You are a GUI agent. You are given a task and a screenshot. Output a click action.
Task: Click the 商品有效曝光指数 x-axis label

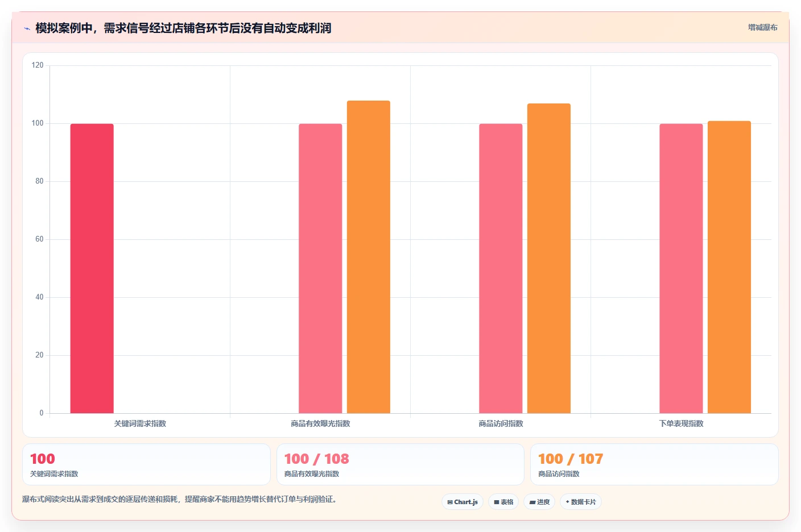320,423
